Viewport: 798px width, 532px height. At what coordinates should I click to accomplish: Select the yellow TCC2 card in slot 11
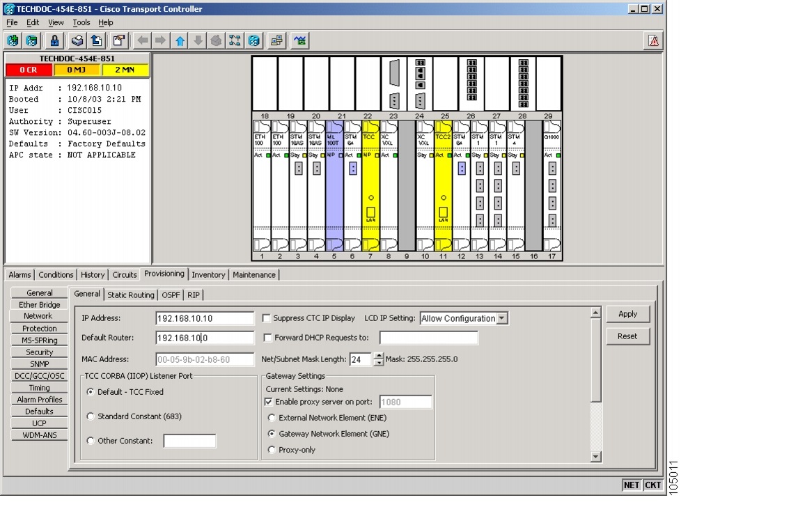coord(444,186)
